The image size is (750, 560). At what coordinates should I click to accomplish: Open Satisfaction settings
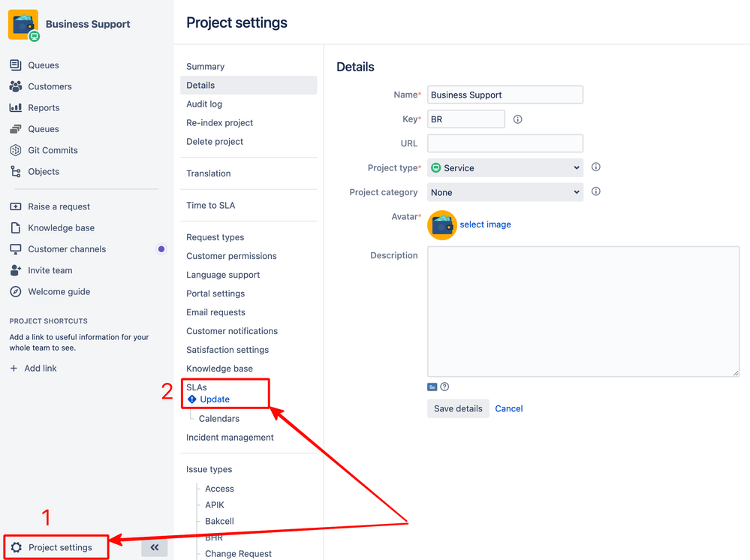pyautogui.click(x=227, y=350)
